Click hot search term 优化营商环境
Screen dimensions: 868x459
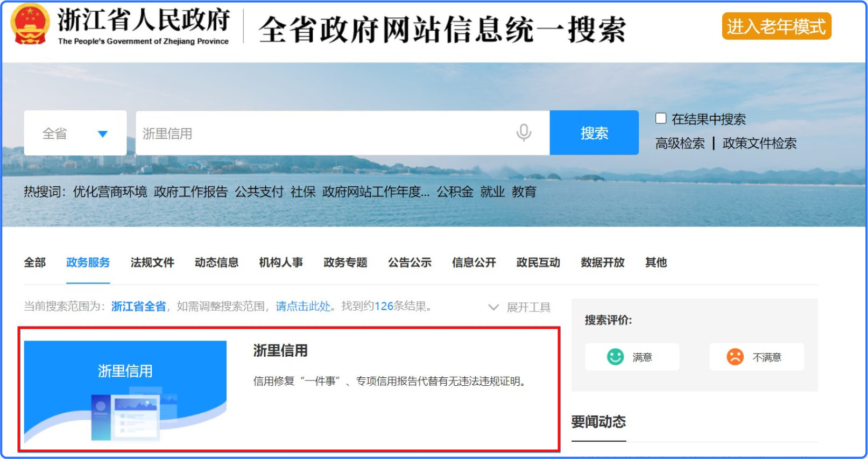(110, 192)
